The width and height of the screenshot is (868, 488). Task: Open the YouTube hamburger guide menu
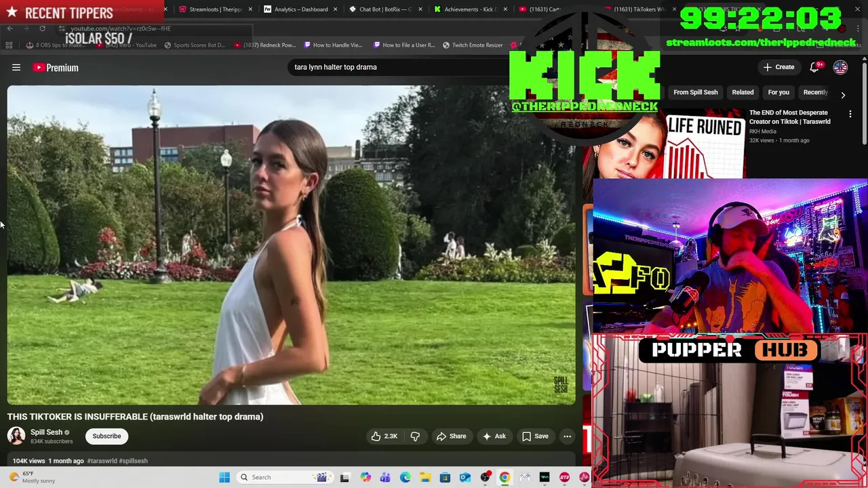tap(16, 67)
